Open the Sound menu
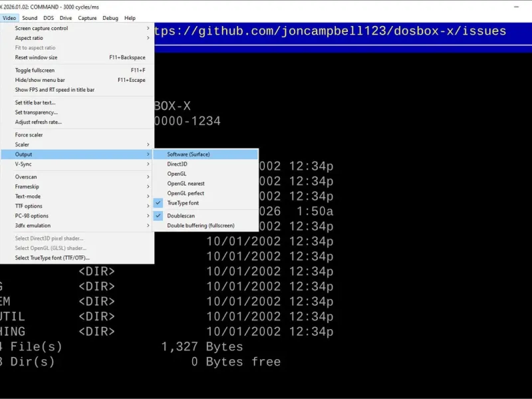532x399 pixels. [x=29, y=18]
